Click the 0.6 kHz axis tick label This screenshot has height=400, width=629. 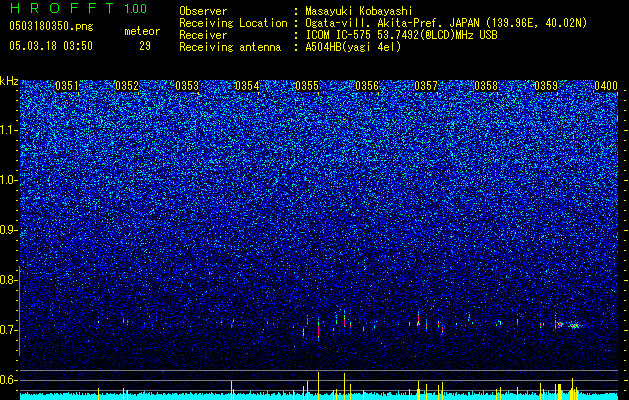pyautogui.click(x=7, y=380)
